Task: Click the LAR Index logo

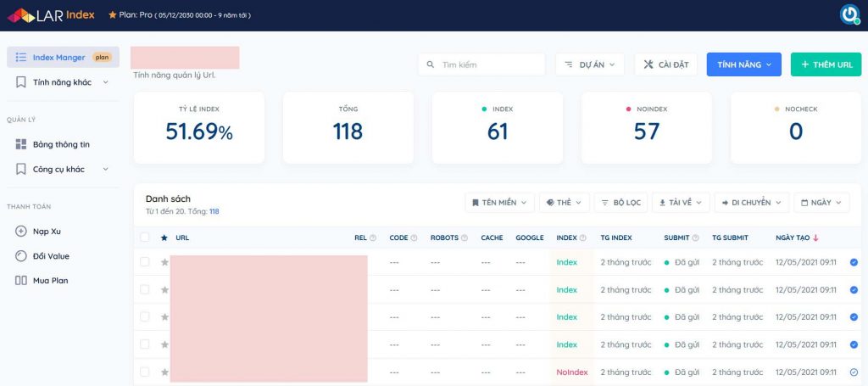Action: [51, 15]
